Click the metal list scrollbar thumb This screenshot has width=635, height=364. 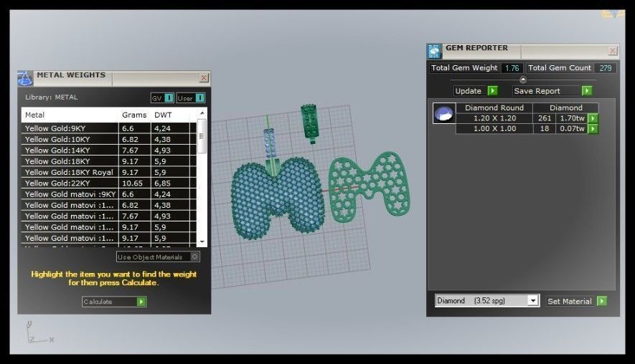(202, 136)
